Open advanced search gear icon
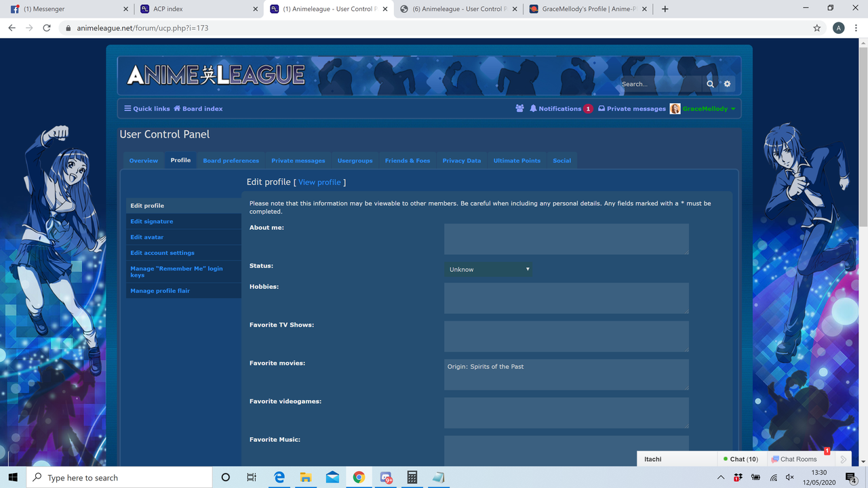Viewport: 868px width, 488px height. tap(727, 84)
